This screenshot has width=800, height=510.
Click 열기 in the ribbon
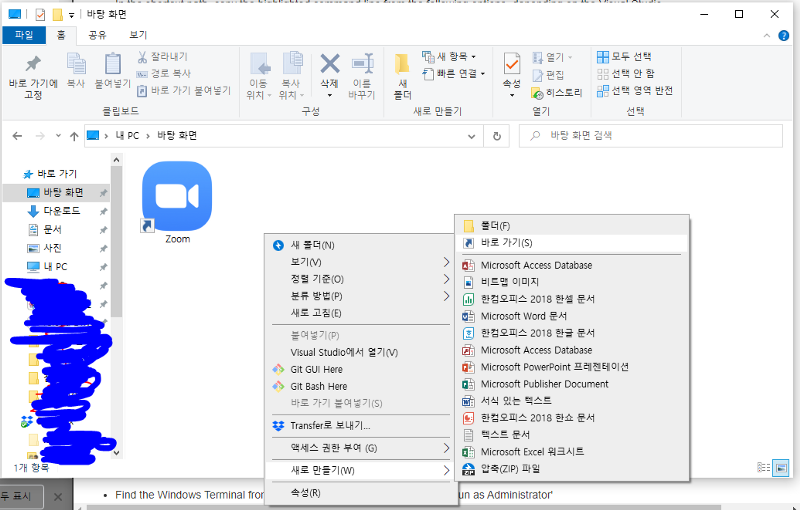coord(552,57)
